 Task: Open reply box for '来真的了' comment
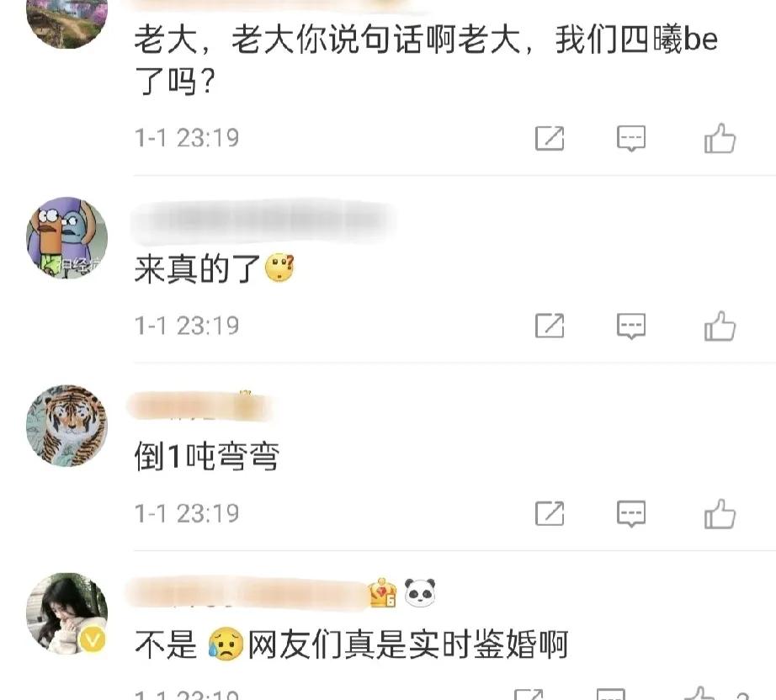click(x=631, y=326)
